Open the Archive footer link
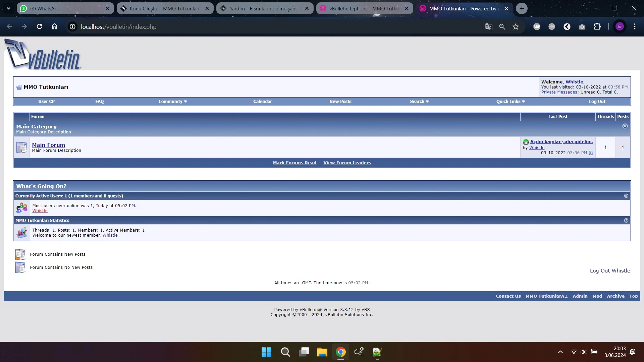Screen dimensions: 644x362 (x=615, y=296)
